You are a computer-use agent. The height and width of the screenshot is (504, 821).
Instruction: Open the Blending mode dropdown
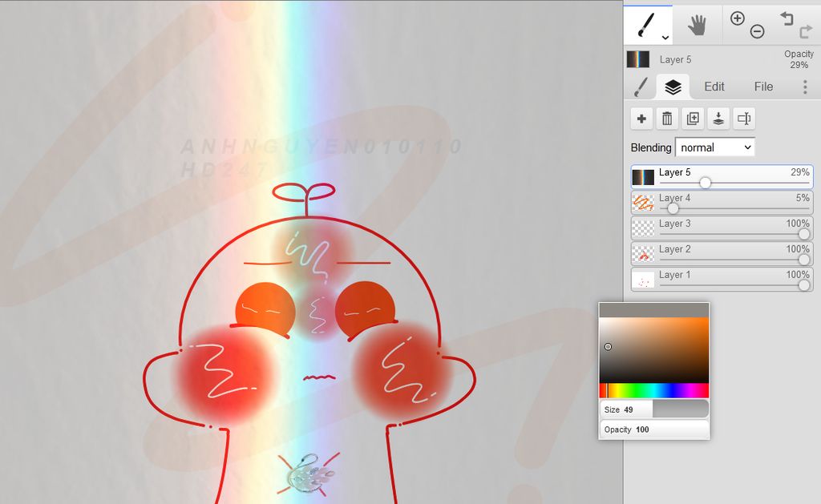pyautogui.click(x=714, y=147)
